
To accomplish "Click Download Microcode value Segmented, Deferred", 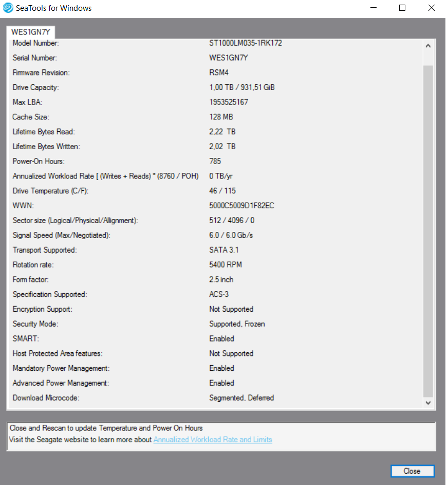I will tap(241, 398).
